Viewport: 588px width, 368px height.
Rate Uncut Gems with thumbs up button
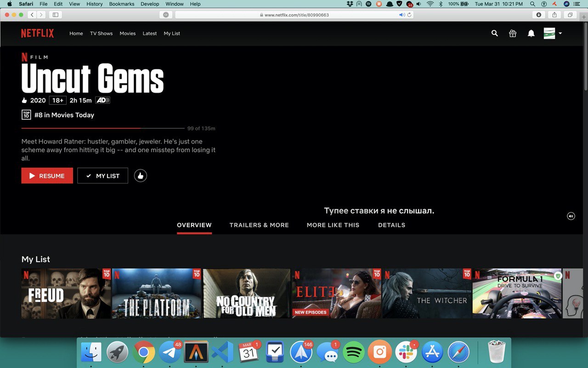(141, 175)
